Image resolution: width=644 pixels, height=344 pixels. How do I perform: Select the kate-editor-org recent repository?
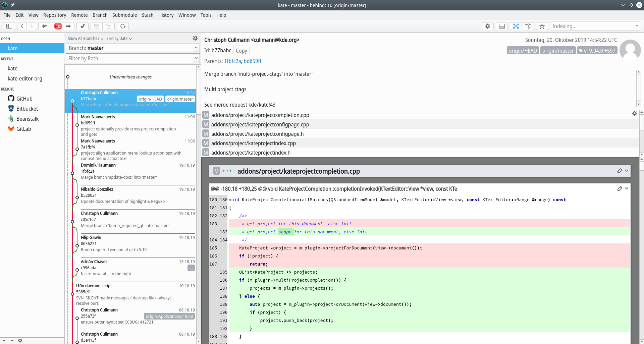pyautogui.click(x=32, y=78)
